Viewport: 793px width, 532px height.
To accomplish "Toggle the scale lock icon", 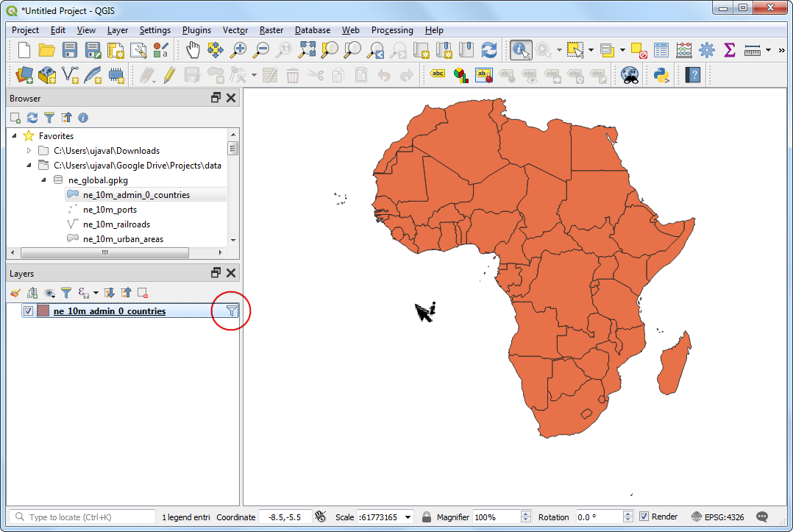I will (426, 517).
